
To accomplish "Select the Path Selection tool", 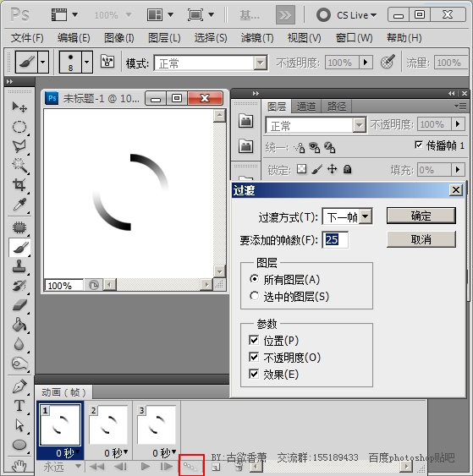I will [19, 425].
